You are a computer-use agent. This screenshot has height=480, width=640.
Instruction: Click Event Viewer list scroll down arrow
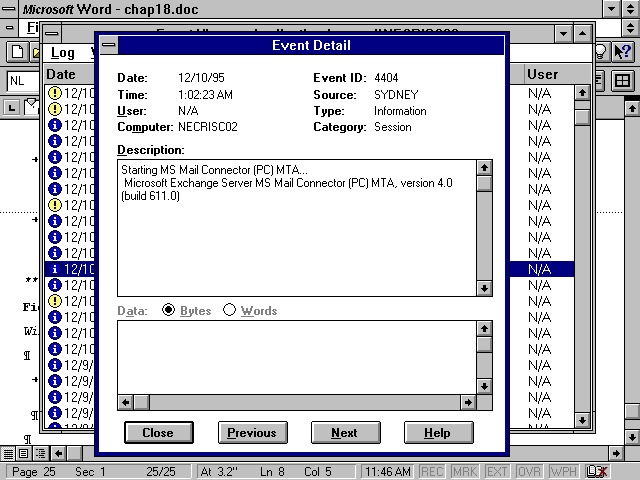582,420
